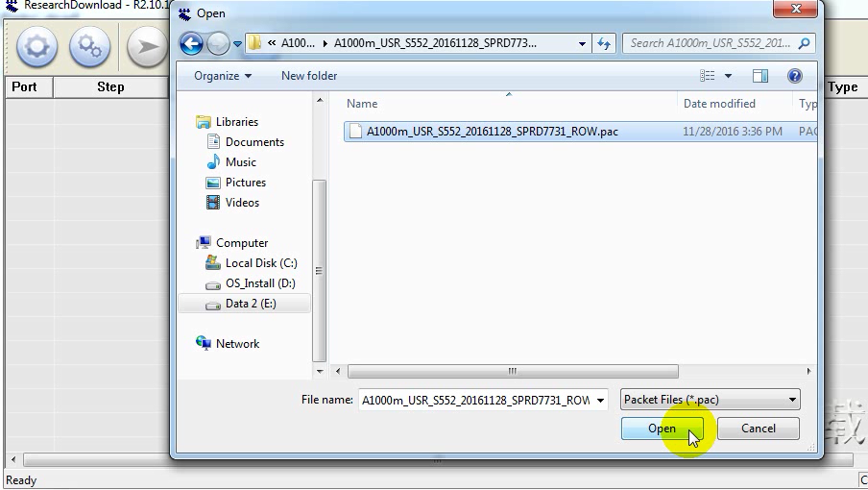Click the Cancel button
The height and width of the screenshot is (490, 868).
tap(759, 429)
